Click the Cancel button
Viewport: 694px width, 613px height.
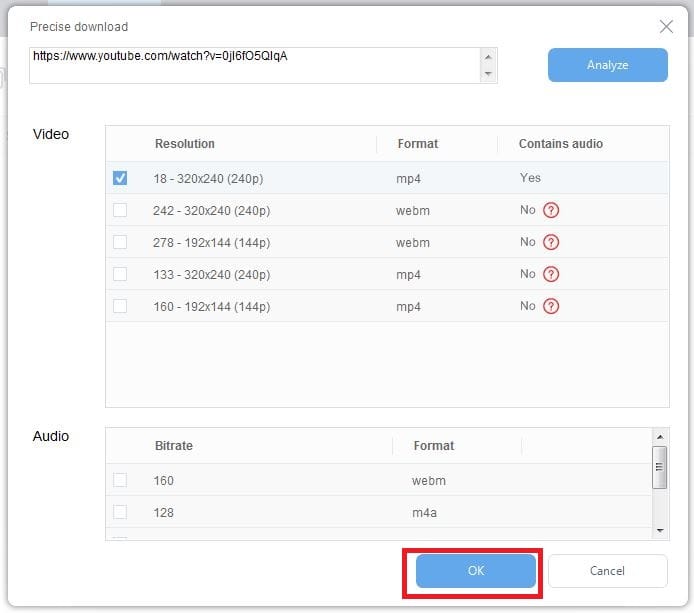click(607, 571)
